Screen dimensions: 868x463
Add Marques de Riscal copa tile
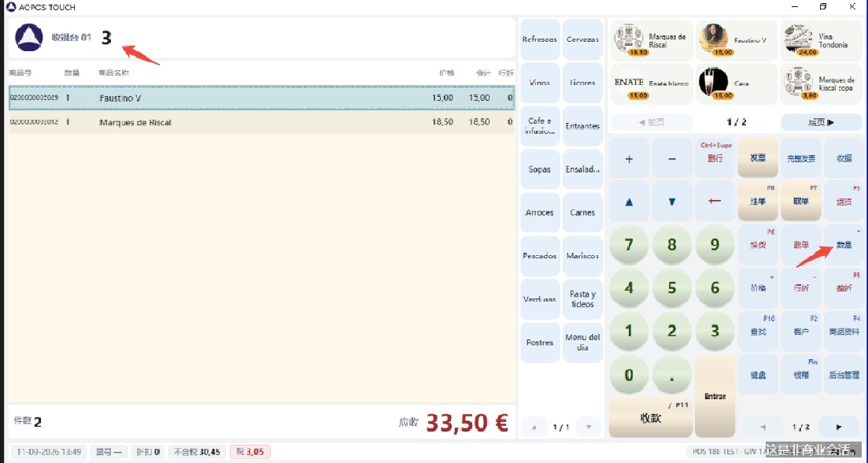click(821, 83)
